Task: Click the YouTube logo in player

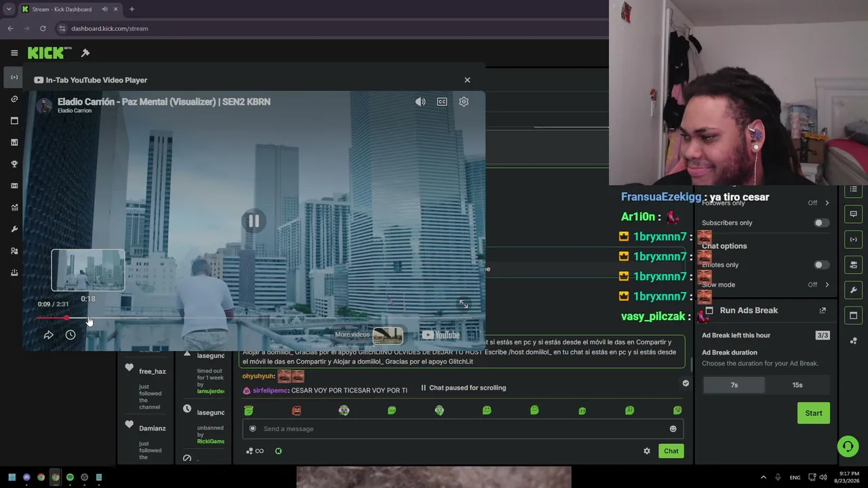Action: pyautogui.click(x=441, y=335)
